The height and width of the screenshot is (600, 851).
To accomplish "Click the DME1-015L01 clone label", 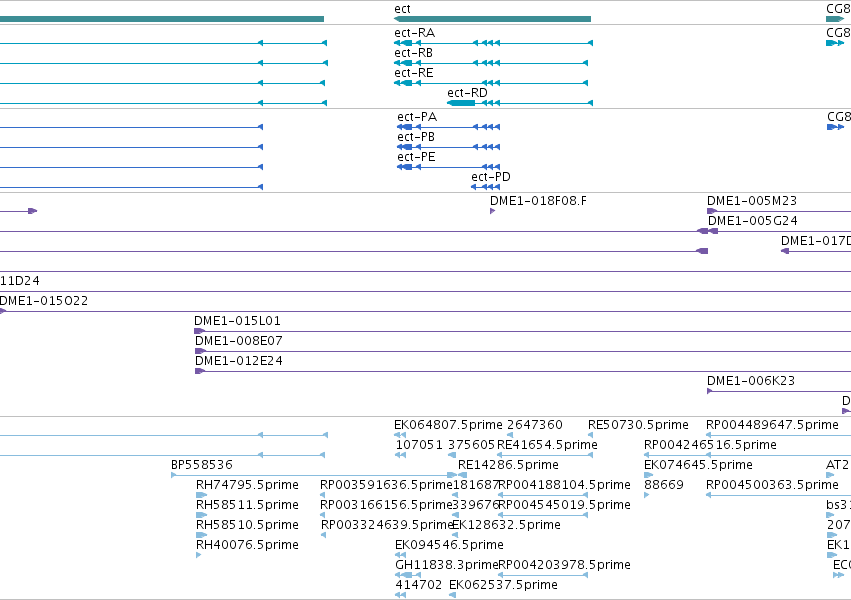I will coord(237,321).
